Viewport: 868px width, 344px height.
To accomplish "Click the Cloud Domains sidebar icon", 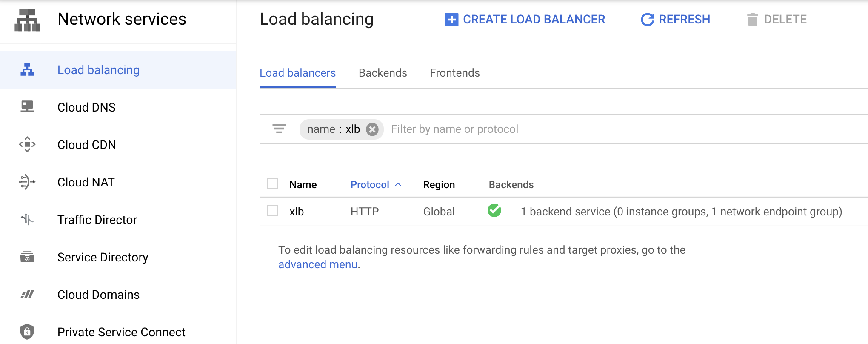I will tap(27, 294).
